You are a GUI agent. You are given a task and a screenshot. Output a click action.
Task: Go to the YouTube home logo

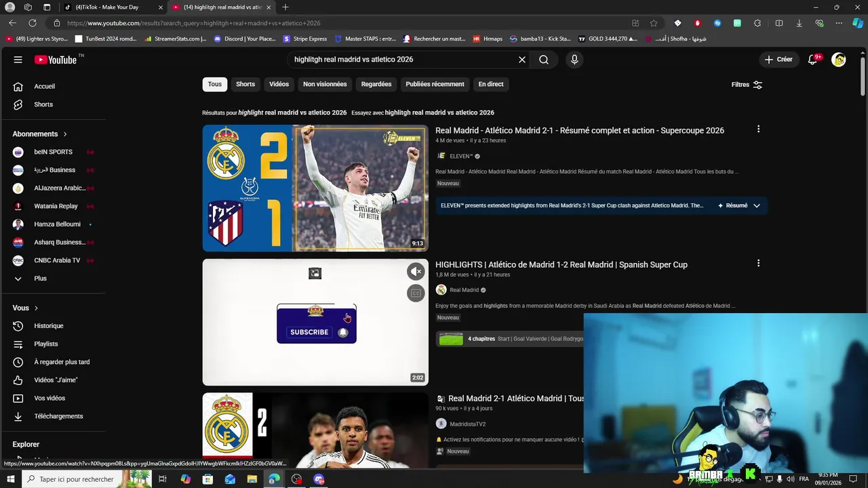coord(56,60)
